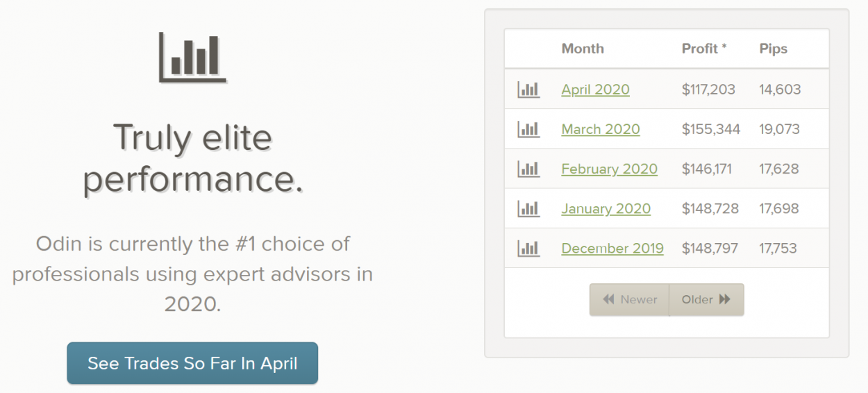Click the chart icon beside January 2020

tap(528, 208)
